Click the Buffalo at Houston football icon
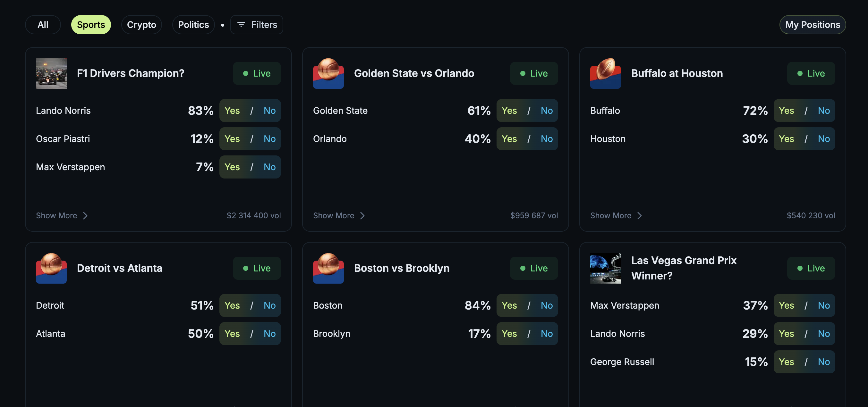The image size is (868, 407). 605,73
